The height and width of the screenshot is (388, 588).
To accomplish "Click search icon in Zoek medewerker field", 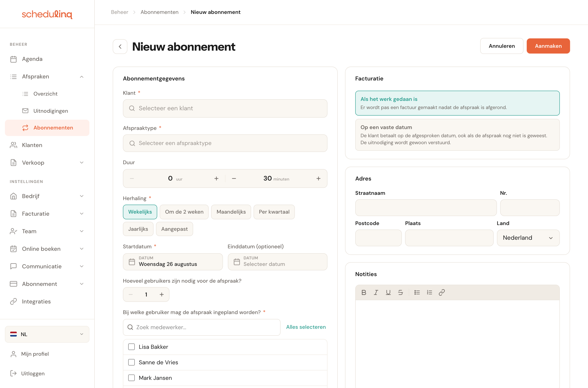I will (130, 327).
